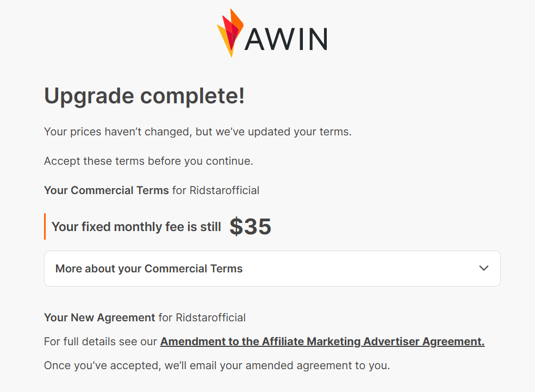This screenshot has height=392, width=535.
Task: Click the bold 'Your Commercial Terms' label
Action: click(x=106, y=190)
